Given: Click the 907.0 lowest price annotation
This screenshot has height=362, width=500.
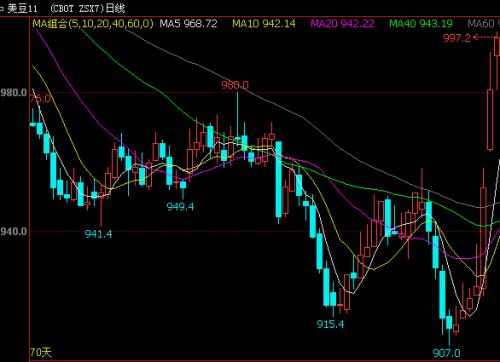Looking at the screenshot, I should pyautogui.click(x=446, y=353).
